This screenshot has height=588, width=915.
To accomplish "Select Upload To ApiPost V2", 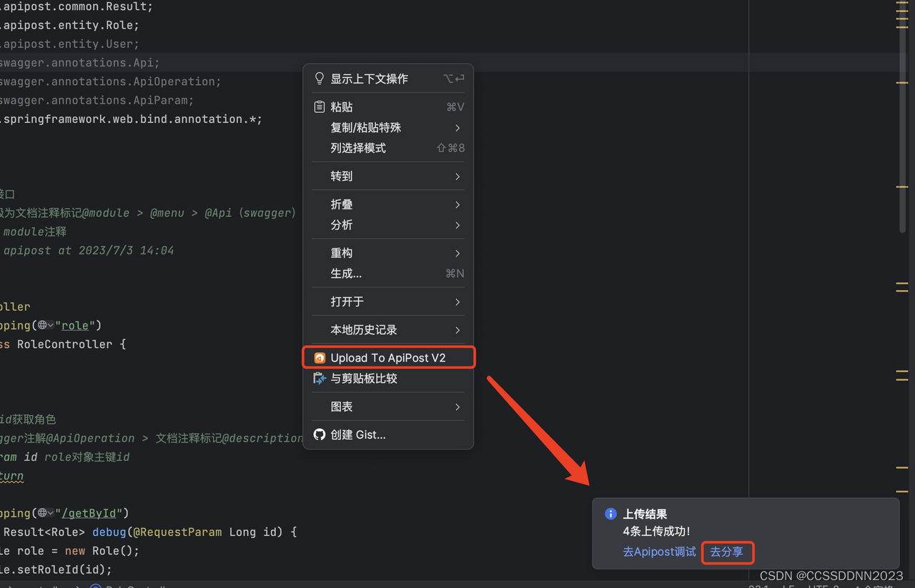I will pyautogui.click(x=388, y=358).
